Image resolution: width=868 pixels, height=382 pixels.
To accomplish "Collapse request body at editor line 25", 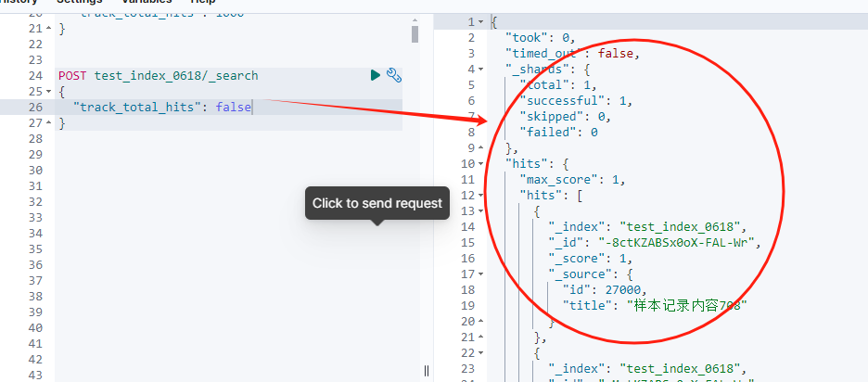I will tap(49, 92).
